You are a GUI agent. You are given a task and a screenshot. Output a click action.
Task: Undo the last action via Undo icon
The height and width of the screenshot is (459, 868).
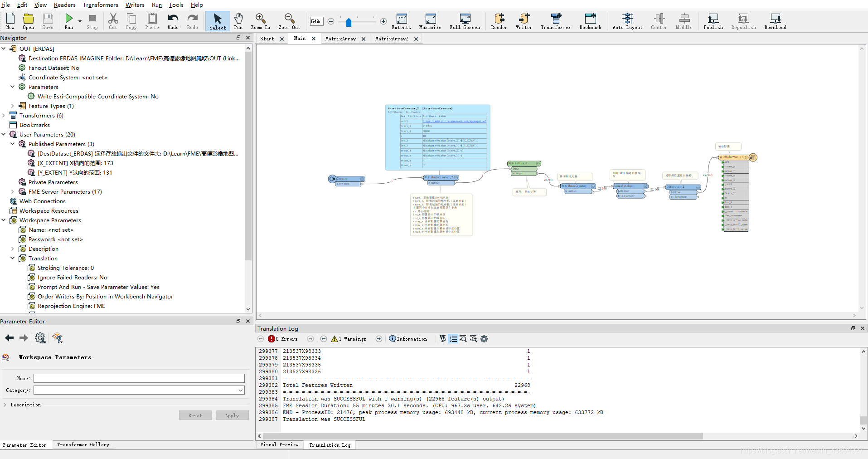pyautogui.click(x=173, y=21)
